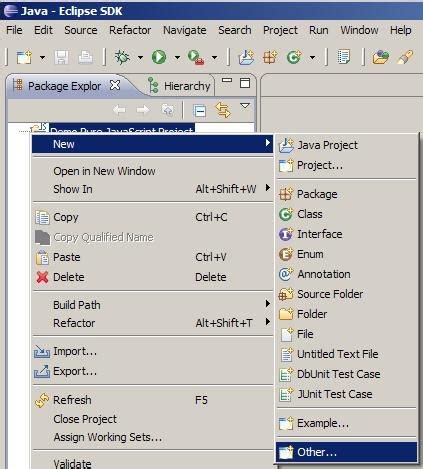Viewport: 423px width, 469px height.
Task: Choose Close Project
Action: 152,419
